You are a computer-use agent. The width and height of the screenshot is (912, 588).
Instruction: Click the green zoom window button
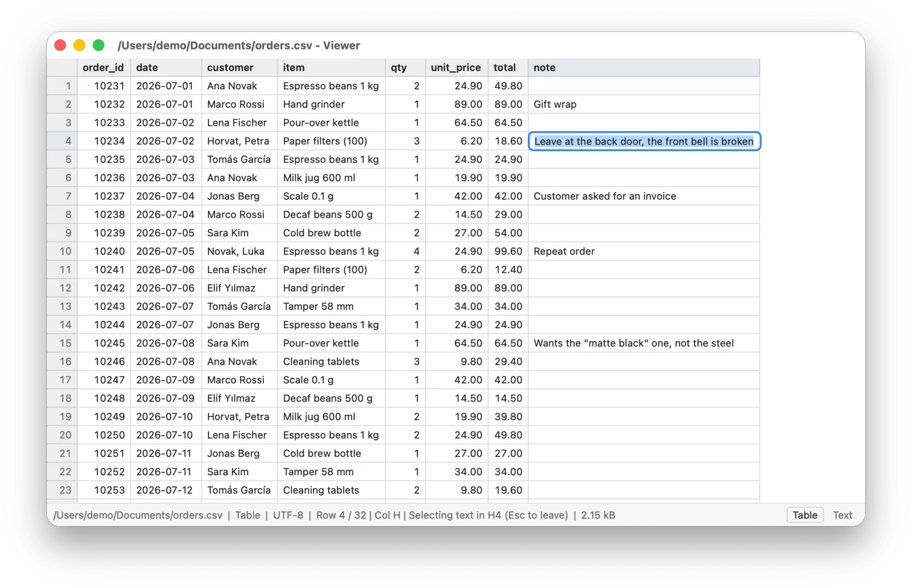click(99, 45)
